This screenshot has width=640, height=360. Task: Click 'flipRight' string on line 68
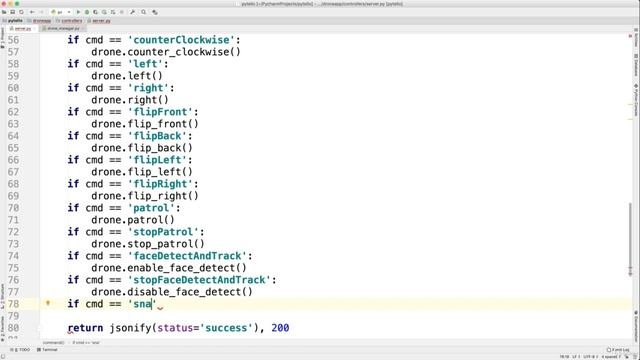click(x=160, y=184)
